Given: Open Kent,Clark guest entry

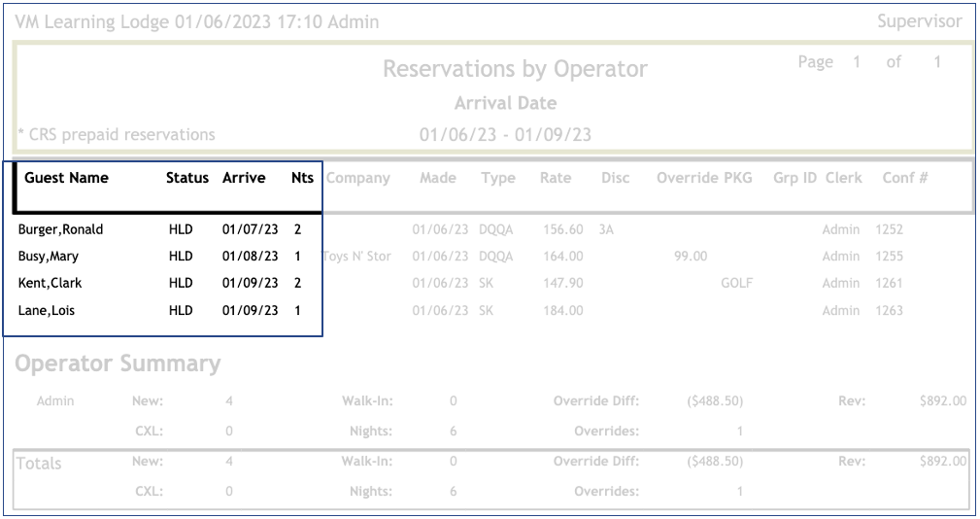Looking at the screenshot, I should 51,283.
